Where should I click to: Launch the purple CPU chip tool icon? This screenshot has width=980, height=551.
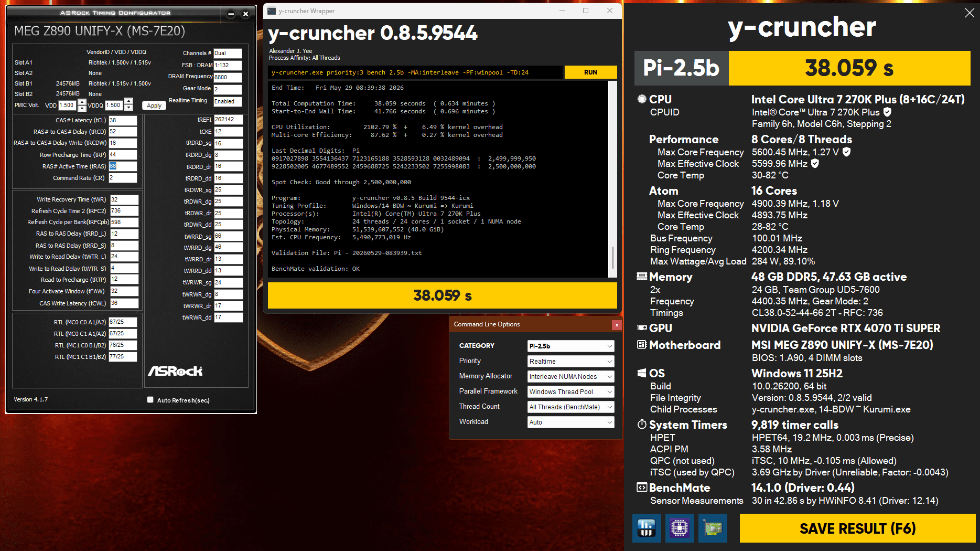pyautogui.click(x=680, y=528)
